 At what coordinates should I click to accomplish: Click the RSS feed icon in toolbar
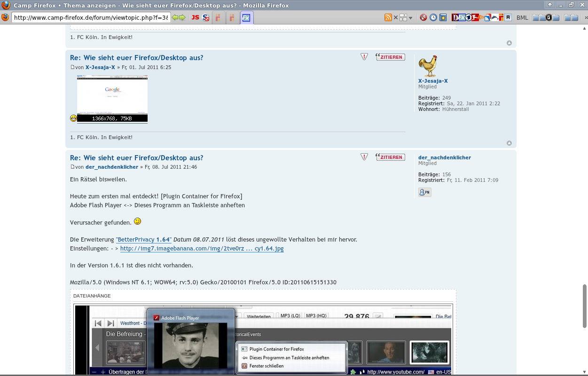click(x=388, y=18)
